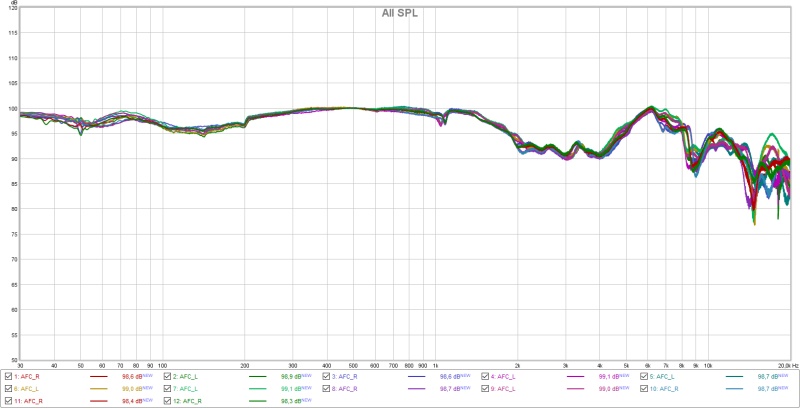The image size is (800, 409).
Task: Uncheck trace 1: AFC_R checkbox
Action: click(x=9, y=376)
